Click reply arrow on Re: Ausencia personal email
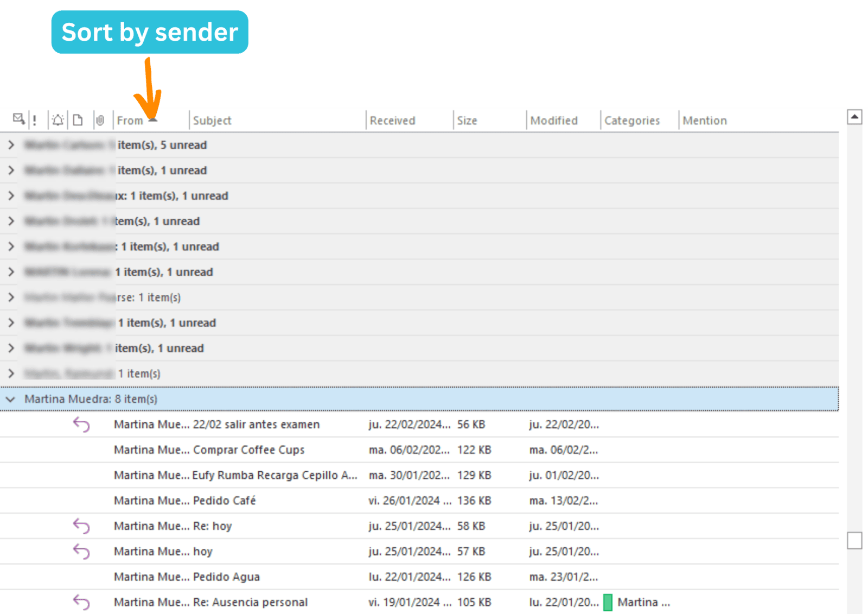868x614 pixels. click(81, 602)
